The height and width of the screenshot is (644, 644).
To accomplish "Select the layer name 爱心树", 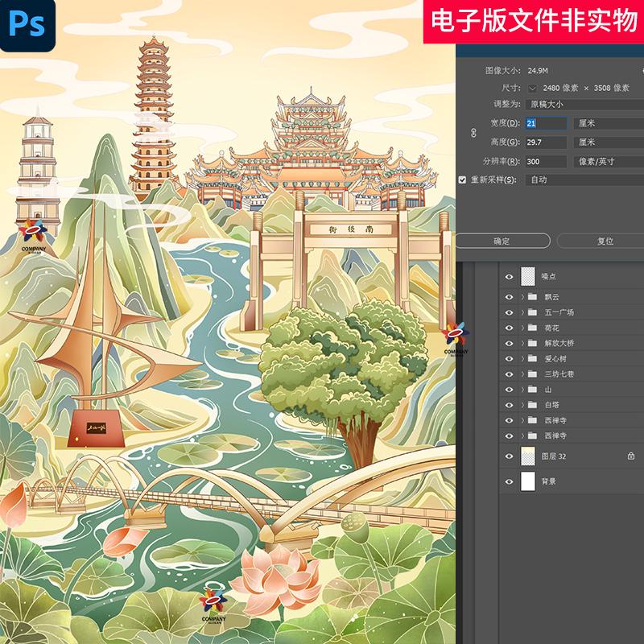I will tap(555, 359).
